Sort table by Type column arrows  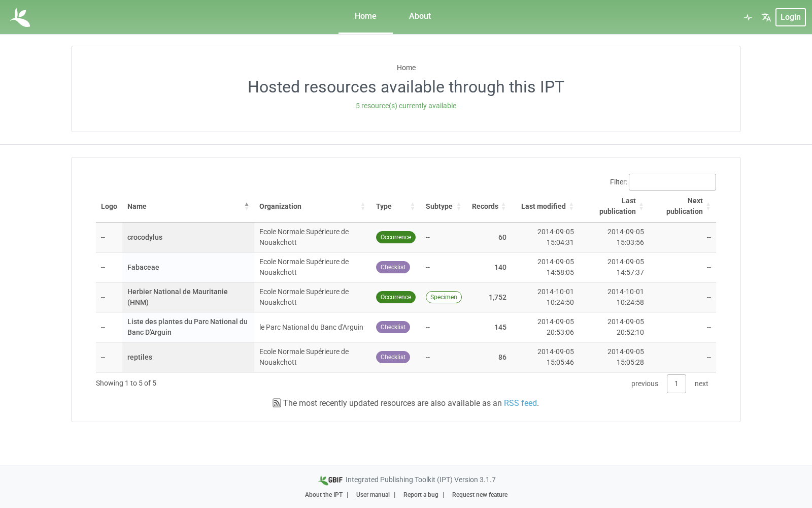coord(413,206)
